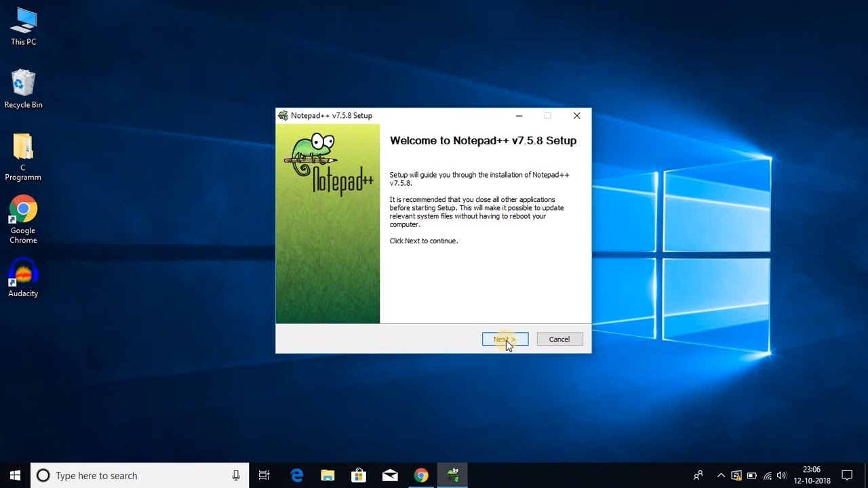Open the network Wi-Fi tray icon

(768, 476)
